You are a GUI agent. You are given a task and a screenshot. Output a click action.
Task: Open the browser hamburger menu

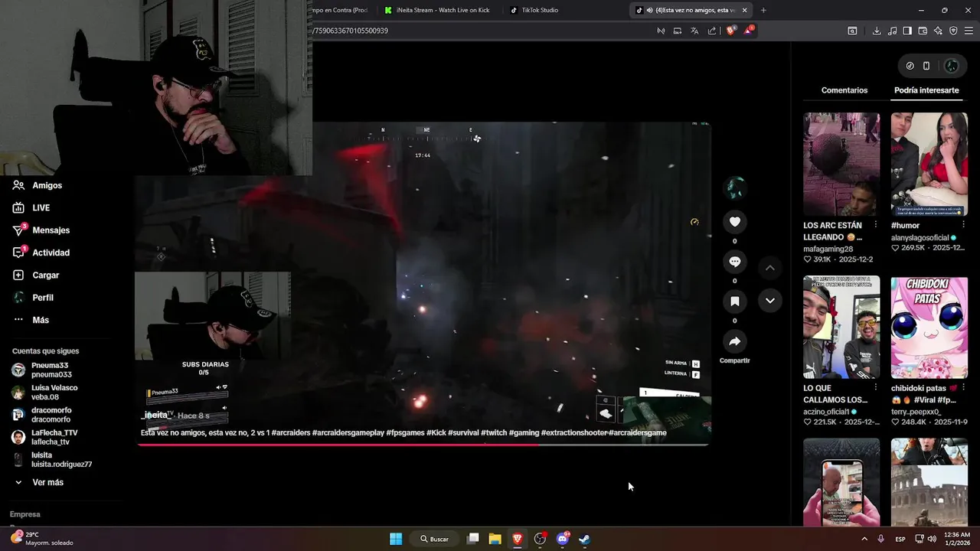tap(969, 31)
